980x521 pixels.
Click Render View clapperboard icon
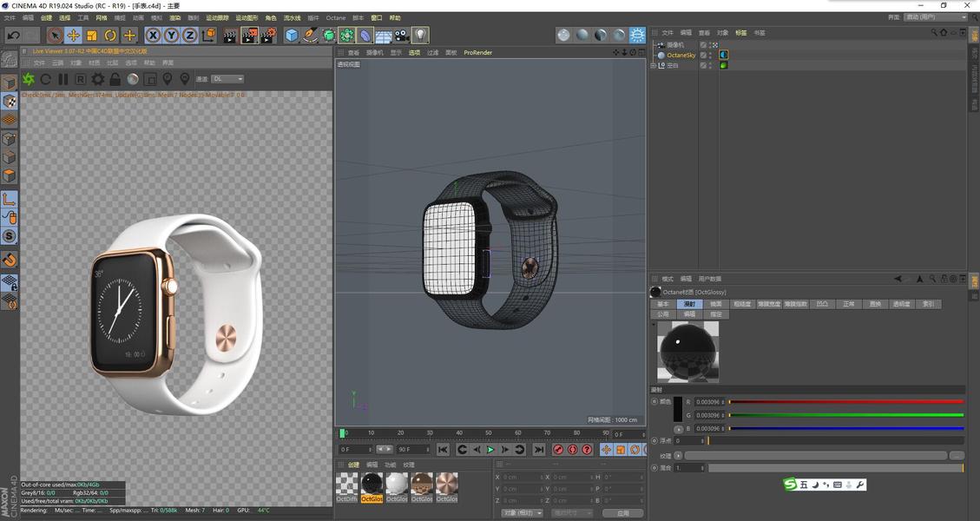click(230, 35)
